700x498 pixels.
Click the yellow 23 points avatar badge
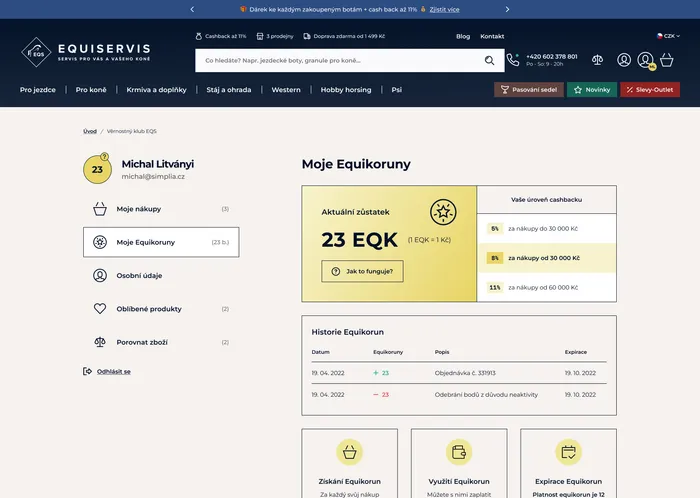[x=97, y=170]
